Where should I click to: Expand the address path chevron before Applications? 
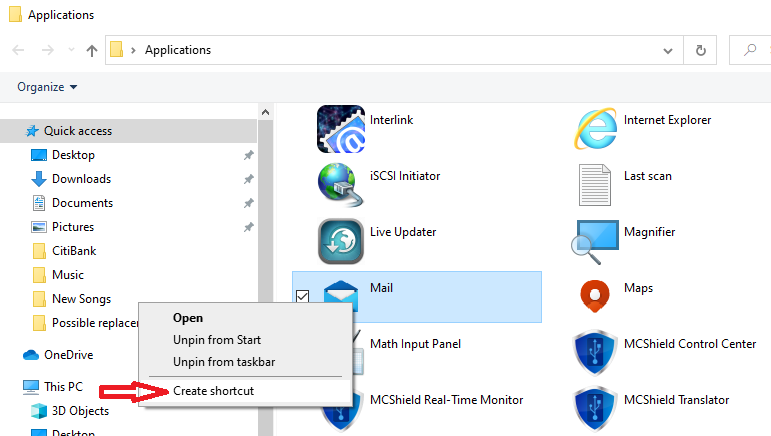(133, 50)
